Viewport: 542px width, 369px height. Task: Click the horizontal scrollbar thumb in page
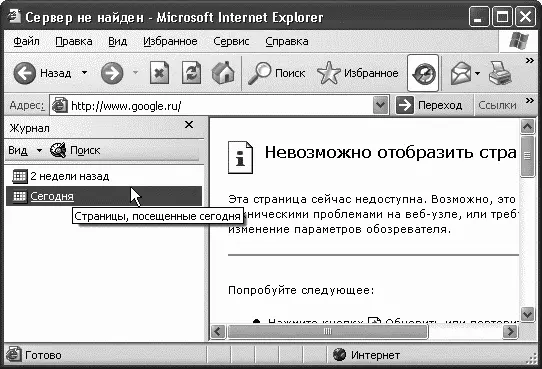click(x=327, y=332)
